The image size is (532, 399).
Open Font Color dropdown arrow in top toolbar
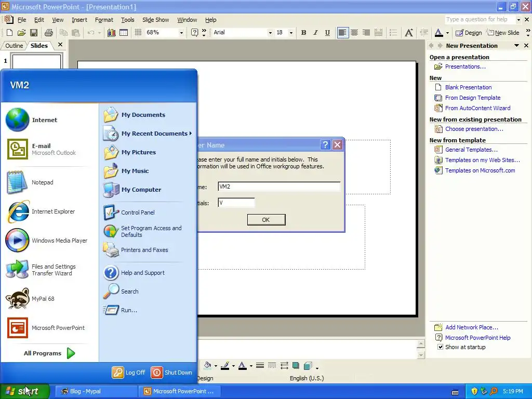pyautogui.click(x=447, y=33)
